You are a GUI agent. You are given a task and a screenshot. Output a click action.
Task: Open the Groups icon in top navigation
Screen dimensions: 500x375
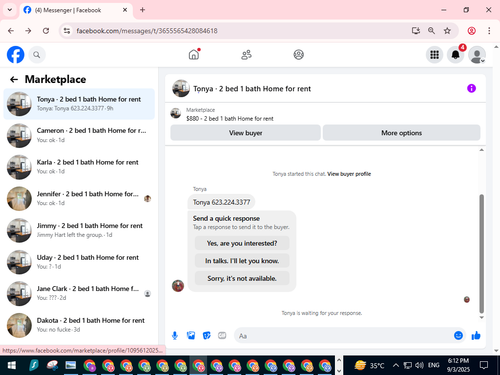[298, 54]
